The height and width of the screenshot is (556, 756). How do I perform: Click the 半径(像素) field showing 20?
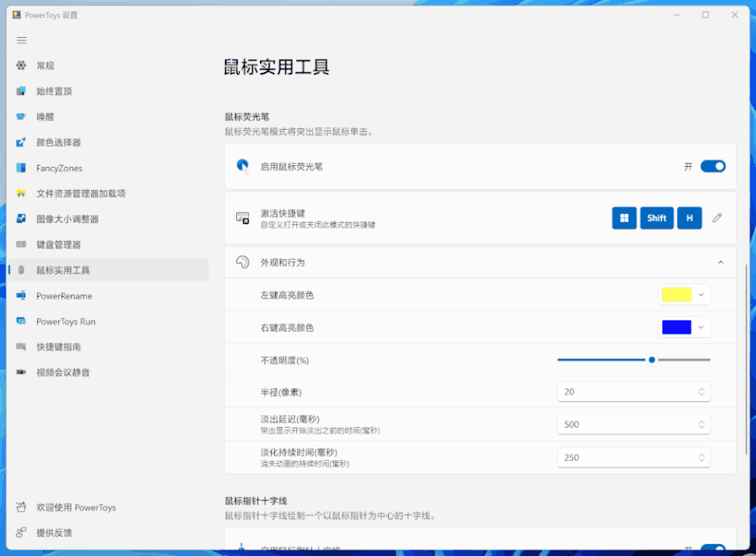pyautogui.click(x=633, y=392)
